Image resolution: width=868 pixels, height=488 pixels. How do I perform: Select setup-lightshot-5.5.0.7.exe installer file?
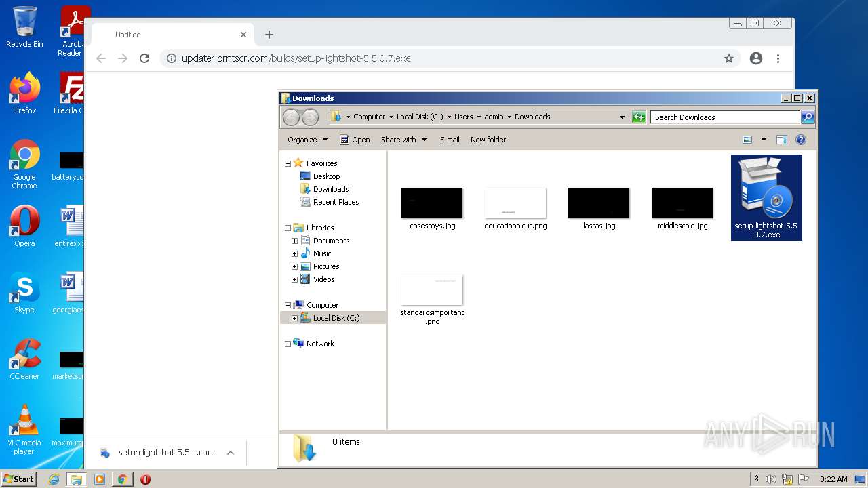click(x=766, y=197)
